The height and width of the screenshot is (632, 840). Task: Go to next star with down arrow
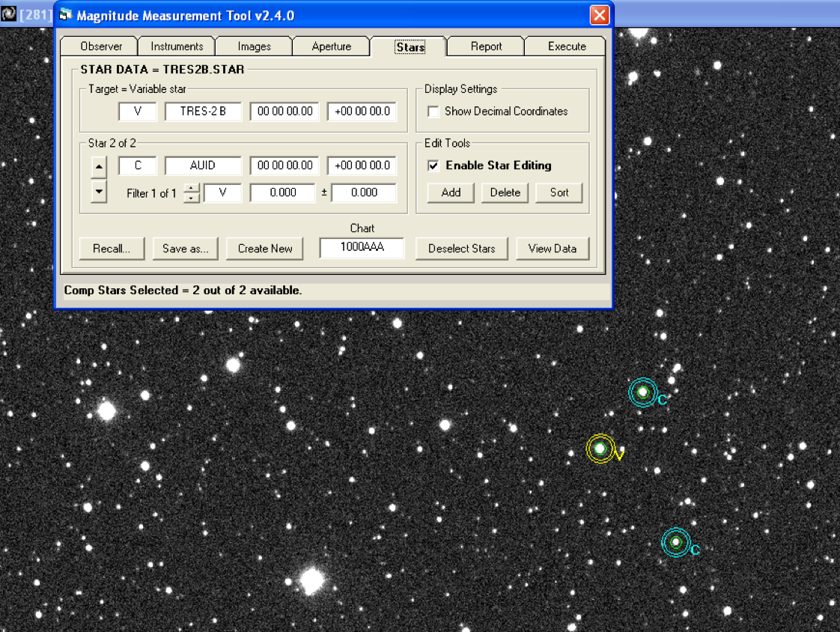click(x=99, y=192)
